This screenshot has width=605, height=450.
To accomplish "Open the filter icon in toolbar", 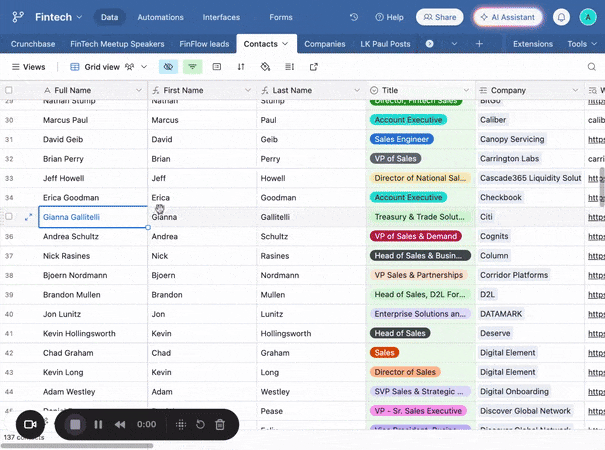I will [192, 67].
